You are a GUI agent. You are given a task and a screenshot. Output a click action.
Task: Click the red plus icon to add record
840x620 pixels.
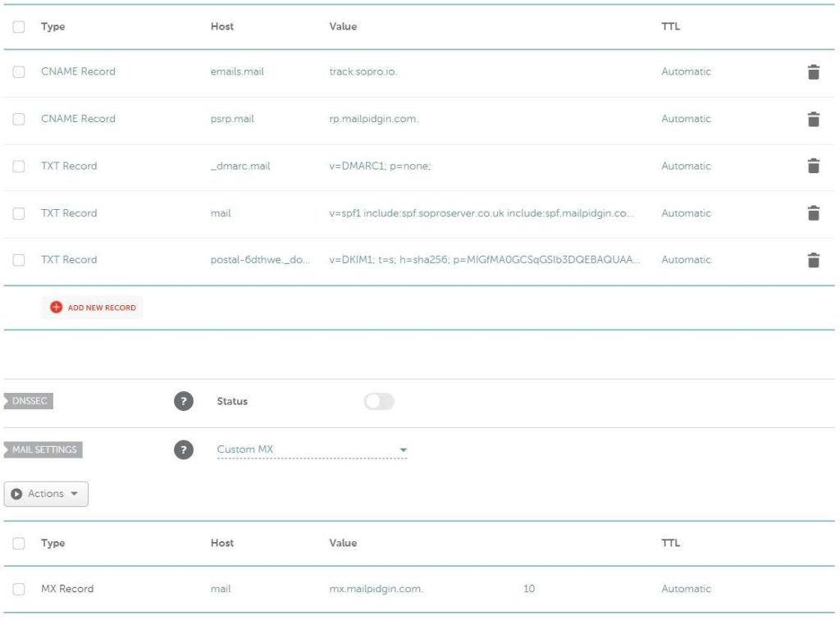click(x=56, y=308)
